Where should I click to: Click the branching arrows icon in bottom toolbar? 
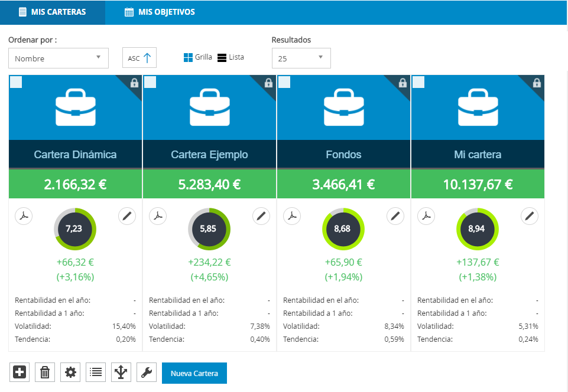(121, 373)
